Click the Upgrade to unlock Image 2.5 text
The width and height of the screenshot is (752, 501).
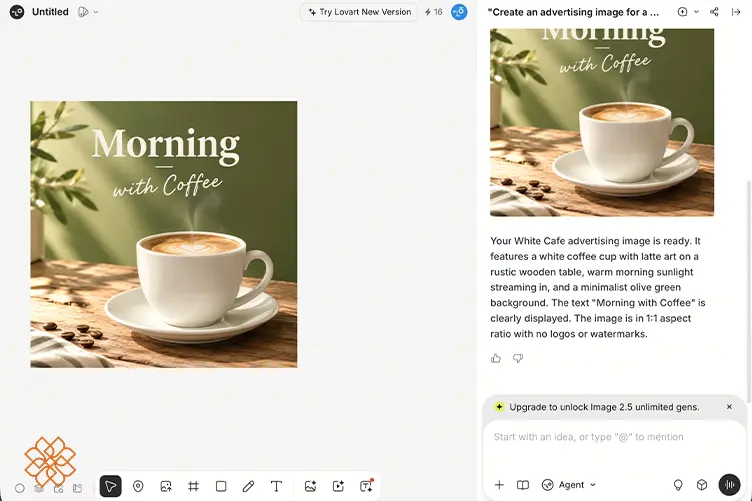click(x=604, y=407)
